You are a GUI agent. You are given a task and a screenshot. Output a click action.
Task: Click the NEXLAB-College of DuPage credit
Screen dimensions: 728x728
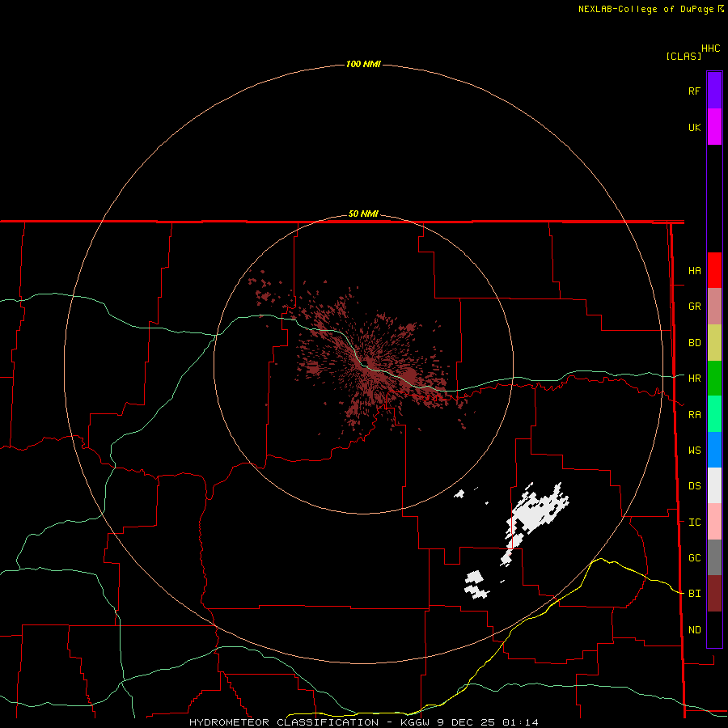tap(645, 9)
